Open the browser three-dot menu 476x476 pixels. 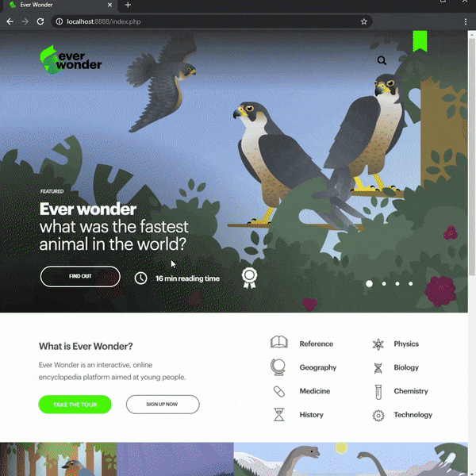466,21
